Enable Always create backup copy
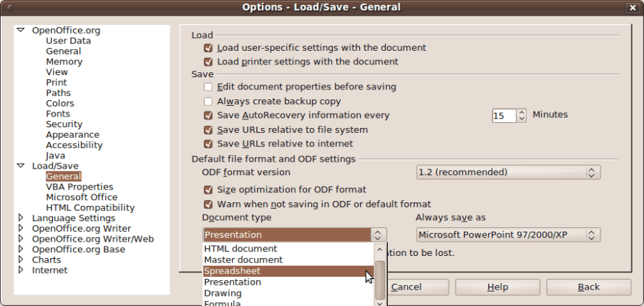 pos(208,102)
